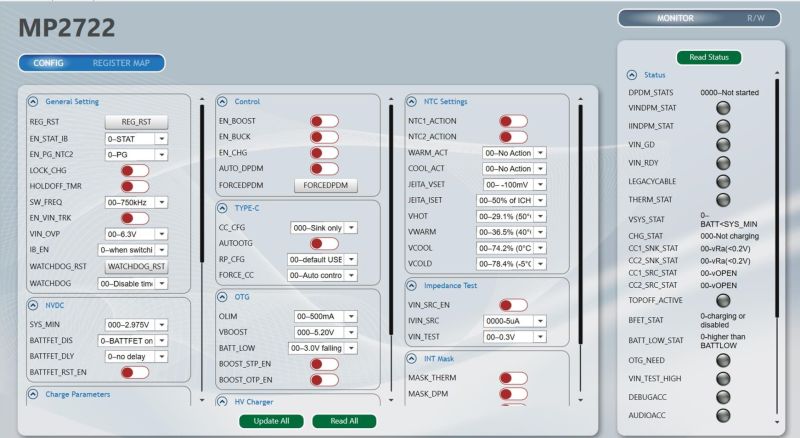Open the VBOOST voltage dropdown
Screen dimensions: 800x438
(x=326, y=332)
